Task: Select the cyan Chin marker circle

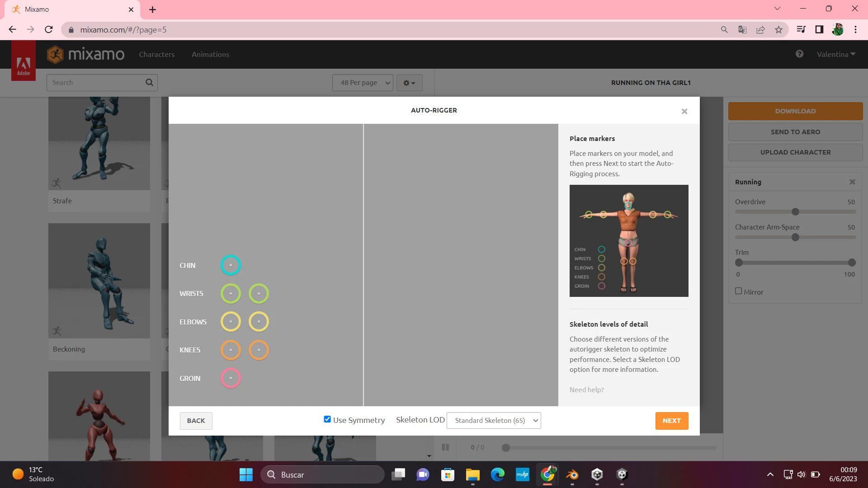Action: (x=231, y=265)
